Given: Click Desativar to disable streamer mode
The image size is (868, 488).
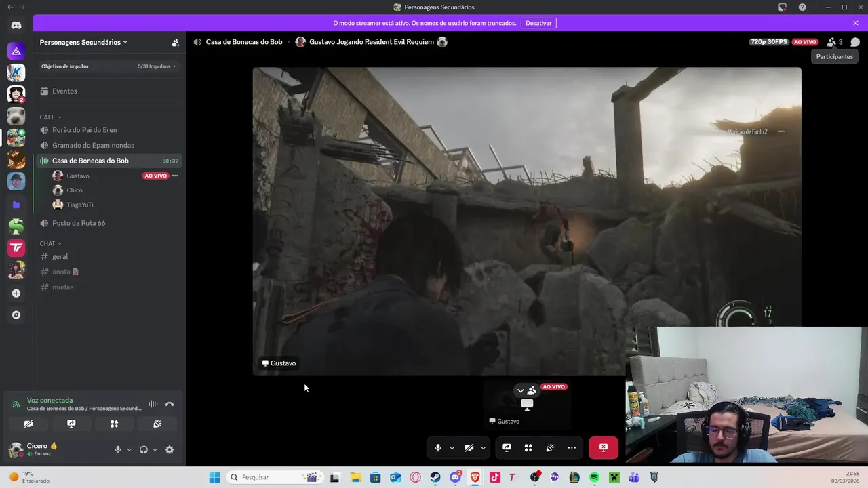Looking at the screenshot, I should [x=538, y=23].
